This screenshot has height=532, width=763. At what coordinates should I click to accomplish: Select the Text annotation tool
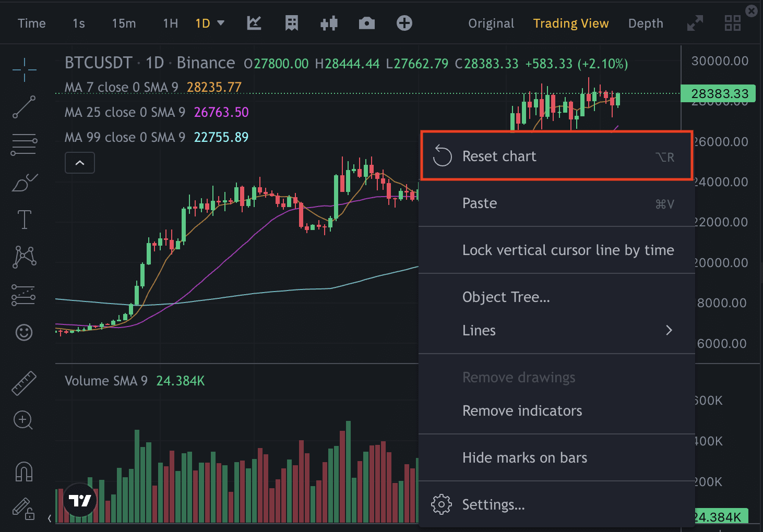pyautogui.click(x=24, y=220)
